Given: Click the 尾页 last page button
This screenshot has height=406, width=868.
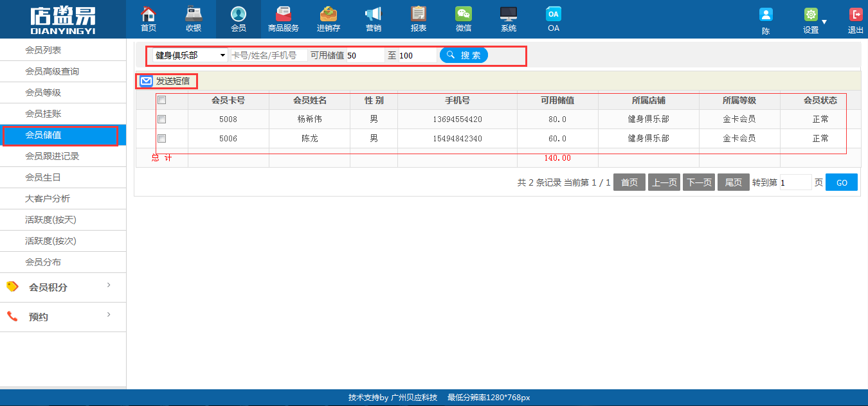Looking at the screenshot, I should (x=734, y=182).
